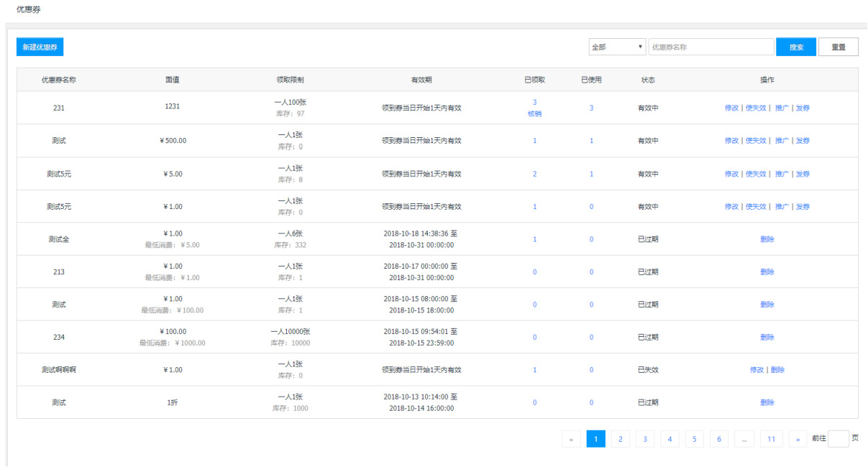Viewport: 868px width, 472px height.
Task: Click 核销 link under coupon 231
Action: (534, 114)
